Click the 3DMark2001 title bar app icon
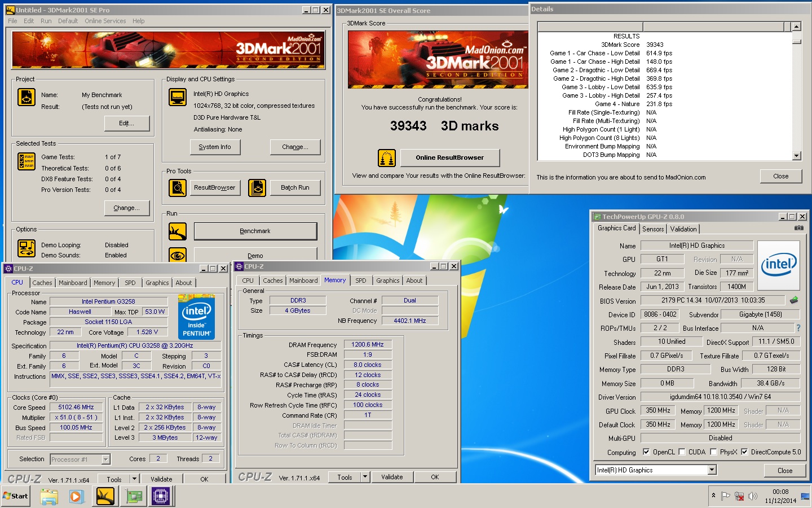This screenshot has height=508, width=812. [10, 10]
